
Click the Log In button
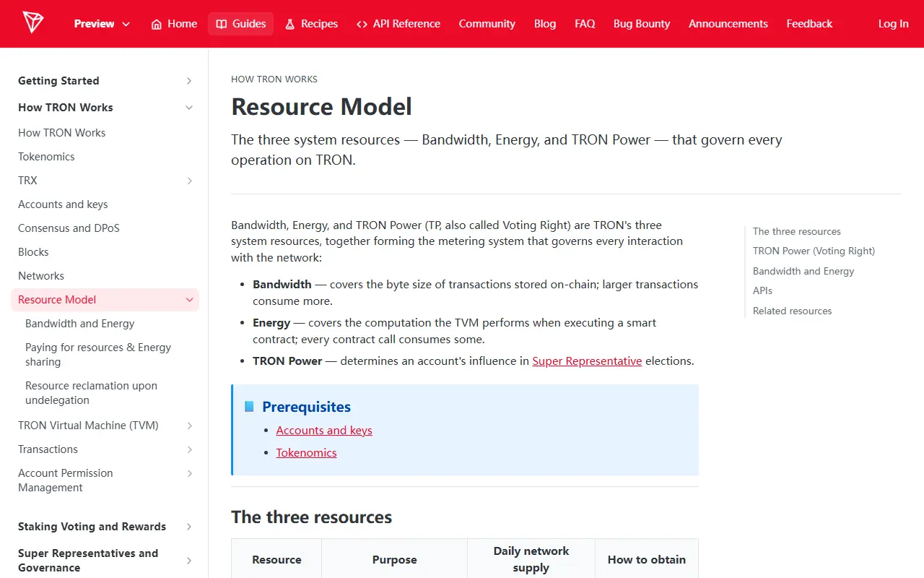point(894,24)
